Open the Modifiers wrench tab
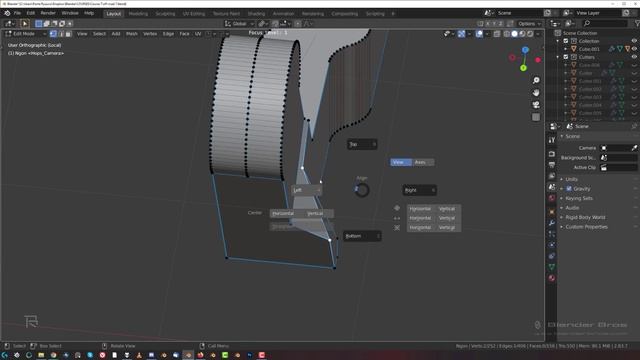 point(552,223)
